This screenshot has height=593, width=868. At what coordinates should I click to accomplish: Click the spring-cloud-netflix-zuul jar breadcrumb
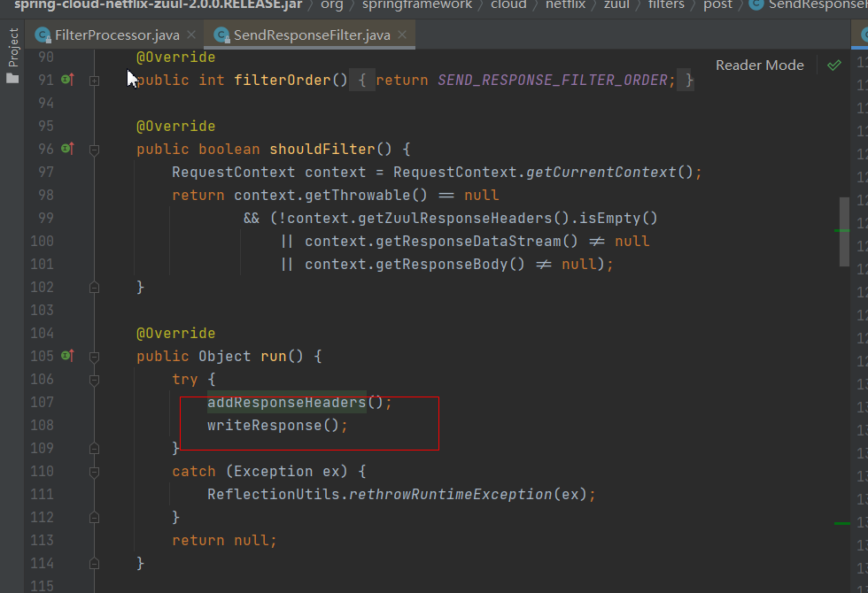pyautogui.click(x=159, y=5)
